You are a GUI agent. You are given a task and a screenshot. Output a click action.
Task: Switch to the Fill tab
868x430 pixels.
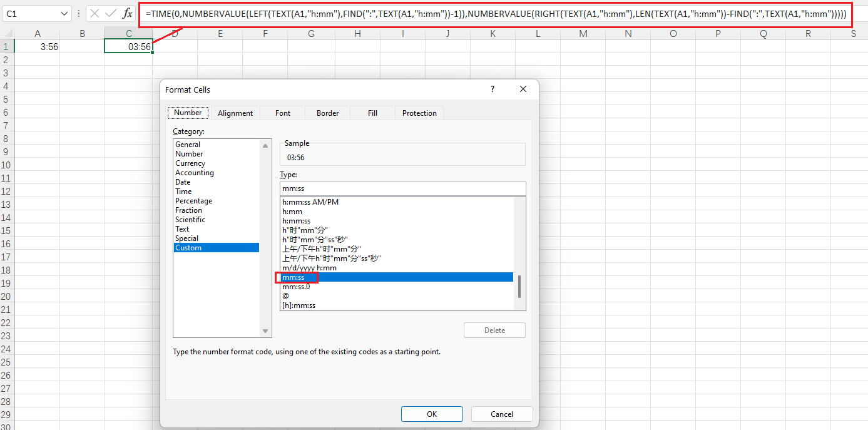click(372, 113)
